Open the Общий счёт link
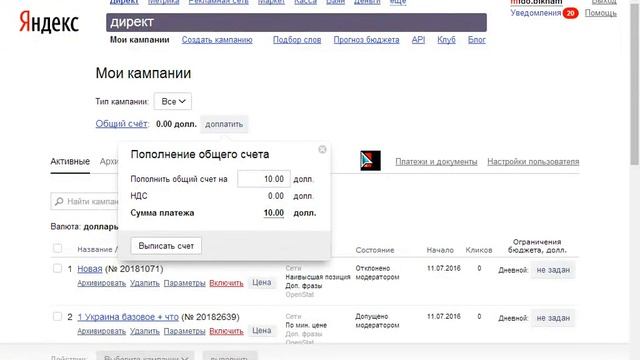The image size is (640, 360). point(121,124)
